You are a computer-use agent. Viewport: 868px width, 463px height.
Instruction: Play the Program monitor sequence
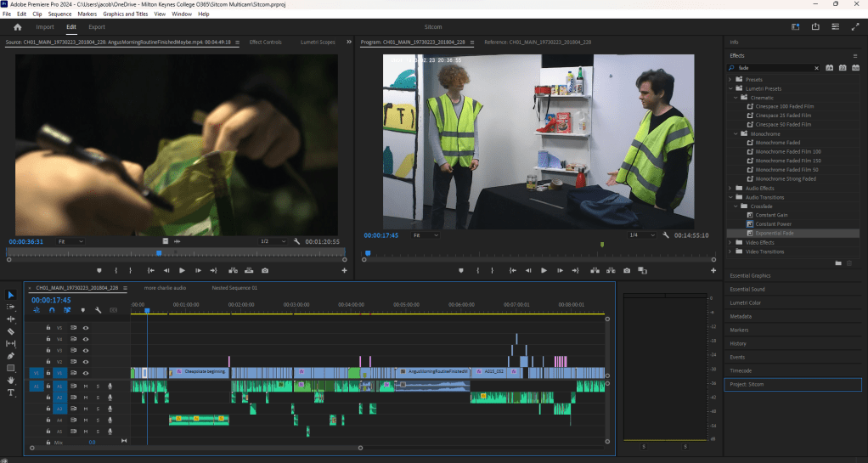click(544, 270)
